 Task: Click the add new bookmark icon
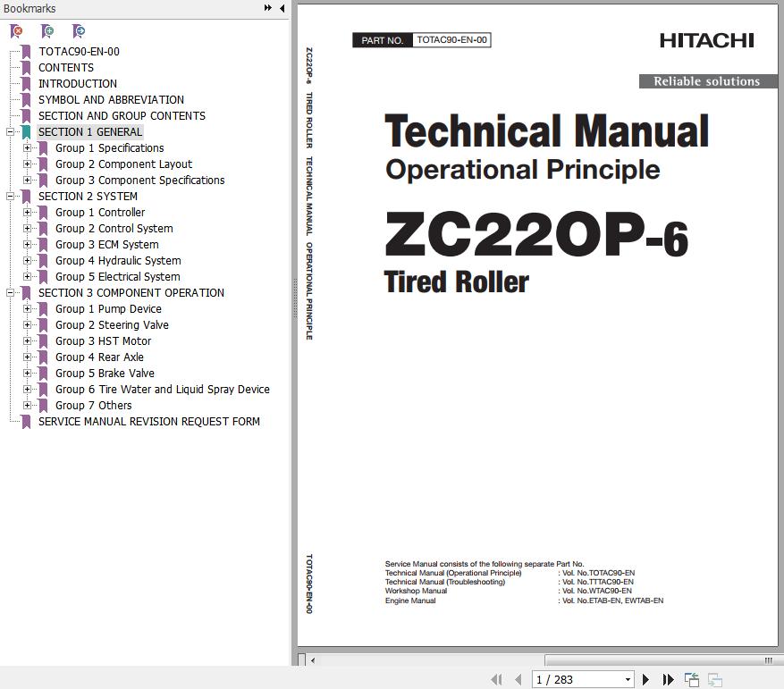click(x=47, y=31)
